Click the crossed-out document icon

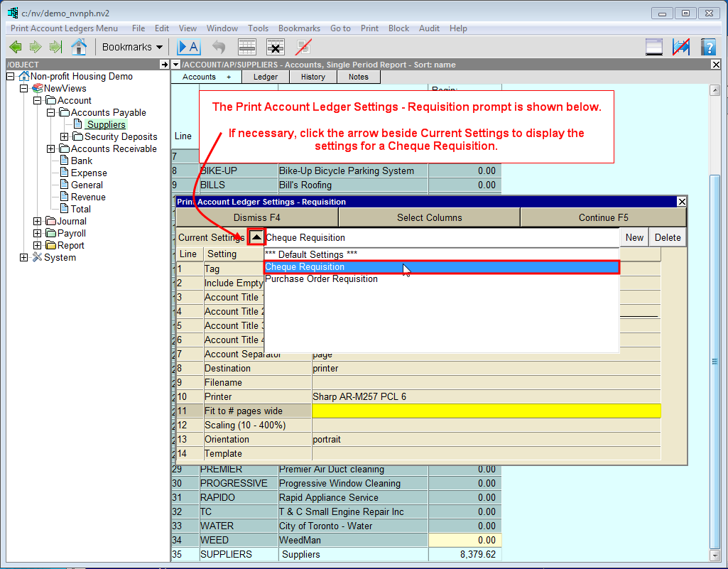304,47
